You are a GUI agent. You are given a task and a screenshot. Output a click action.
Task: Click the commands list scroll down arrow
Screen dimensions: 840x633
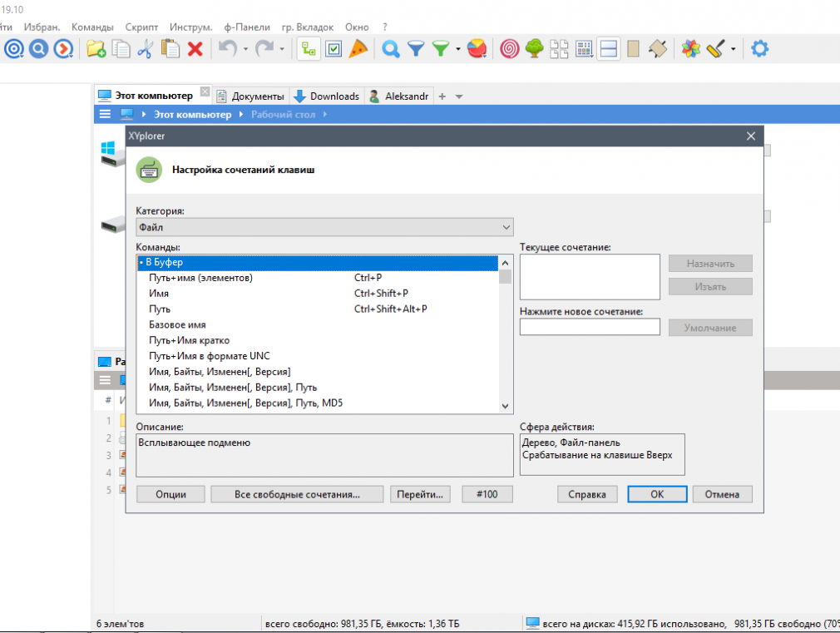(x=505, y=406)
